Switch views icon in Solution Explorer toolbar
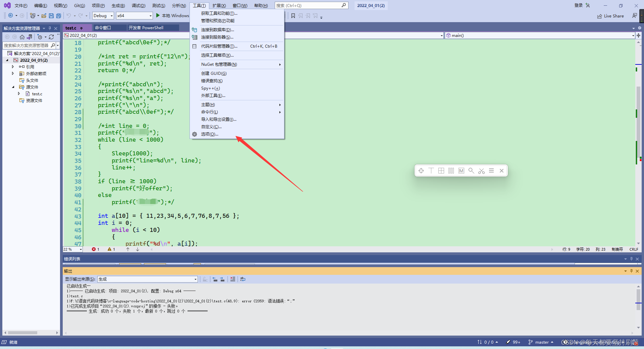 click(x=30, y=37)
